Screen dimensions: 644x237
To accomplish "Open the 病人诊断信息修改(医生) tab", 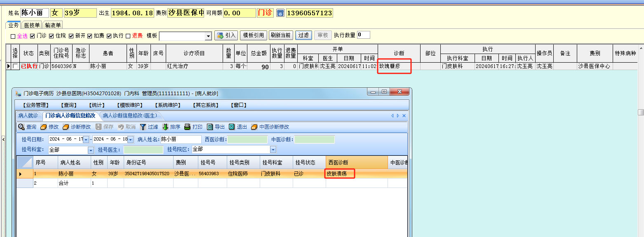I will (130, 116).
